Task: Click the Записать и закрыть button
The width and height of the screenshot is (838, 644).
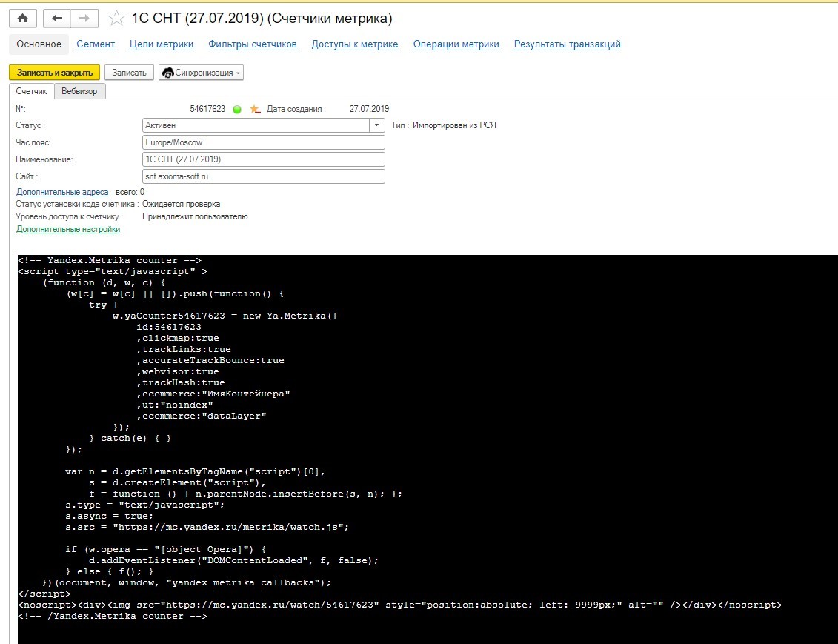Action: click(x=55, y=73)
